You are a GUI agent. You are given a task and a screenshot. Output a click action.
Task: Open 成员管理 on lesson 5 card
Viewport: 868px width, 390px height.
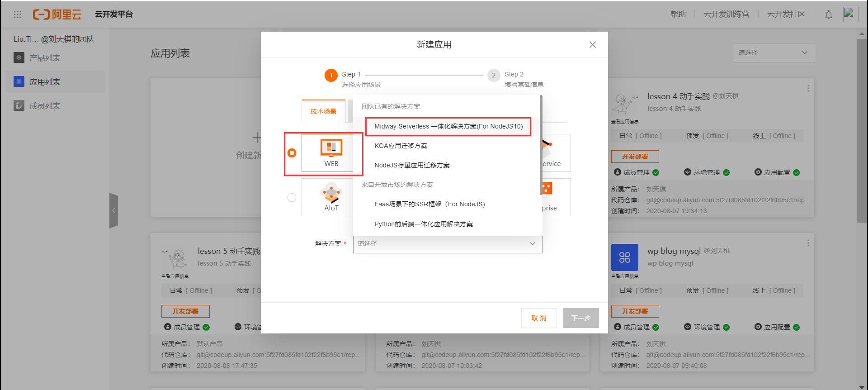point(187,327)
